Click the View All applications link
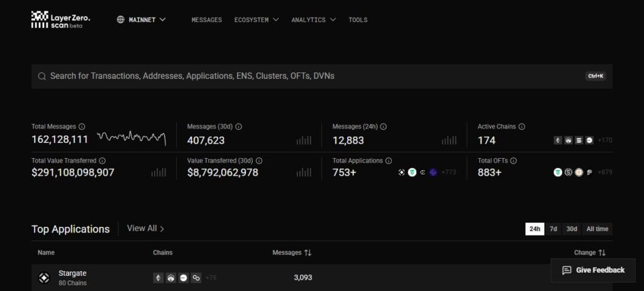 pyautogui.click(x=145, y=229)
